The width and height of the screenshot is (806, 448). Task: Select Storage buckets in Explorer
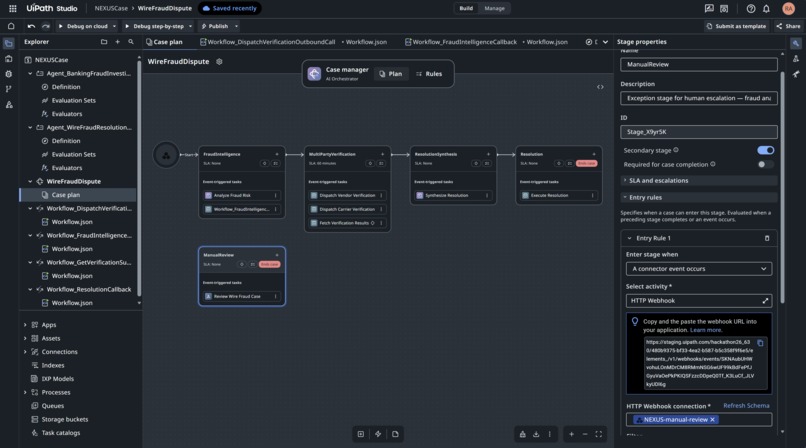point(64,419)
